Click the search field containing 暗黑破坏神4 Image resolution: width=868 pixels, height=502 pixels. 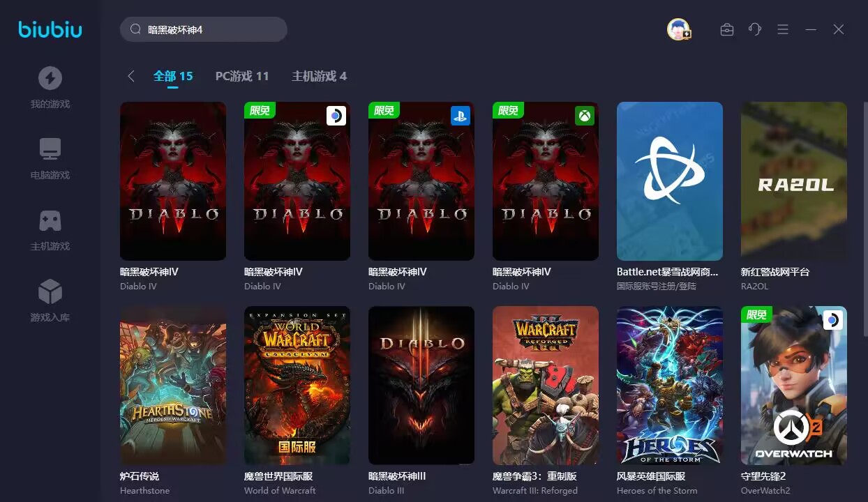(x=204, y=29)
